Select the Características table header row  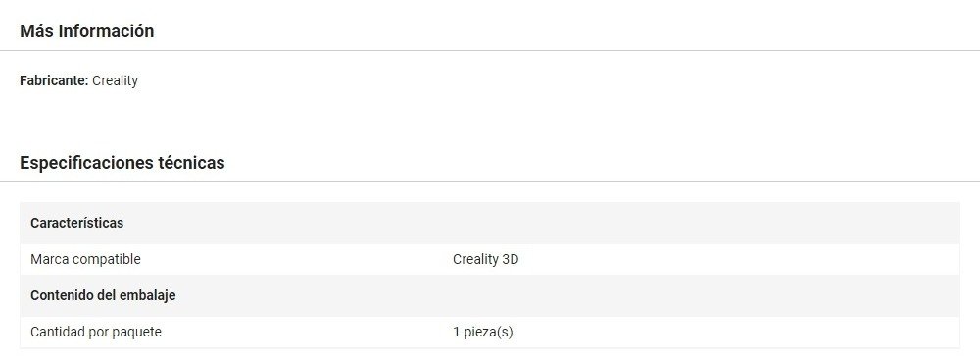490,223
